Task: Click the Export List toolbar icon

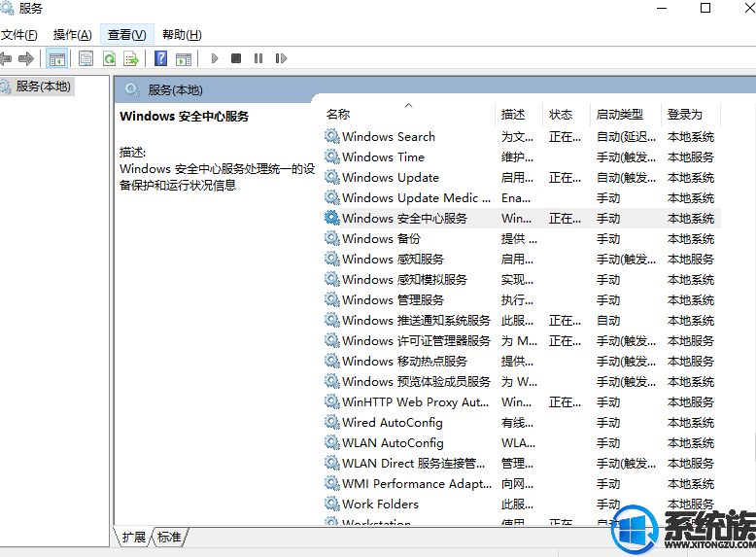Action: 131,59
